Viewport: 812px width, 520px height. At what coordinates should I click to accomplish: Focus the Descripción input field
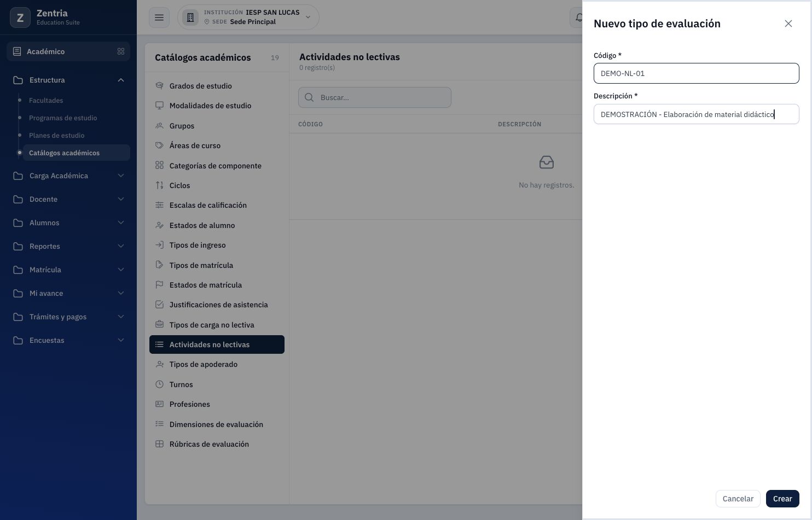696,114
